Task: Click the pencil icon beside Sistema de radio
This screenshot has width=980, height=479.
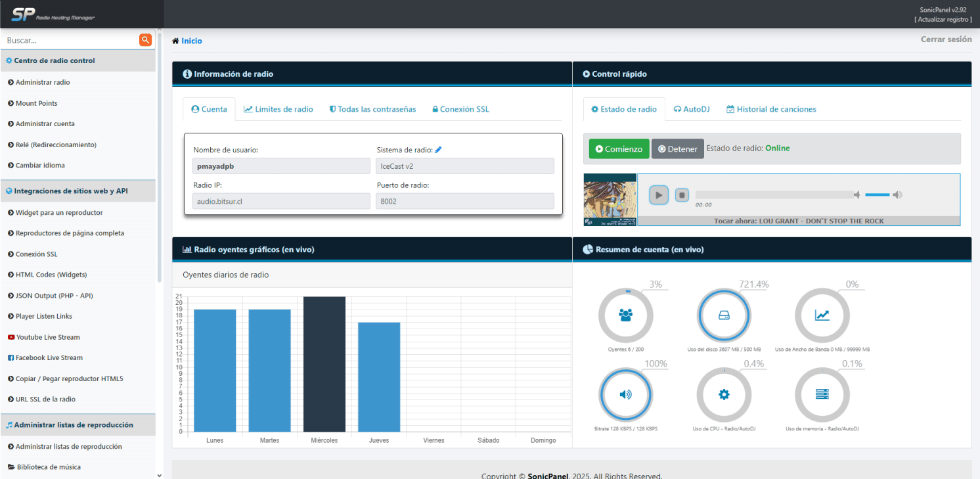Action: point(438,150)
